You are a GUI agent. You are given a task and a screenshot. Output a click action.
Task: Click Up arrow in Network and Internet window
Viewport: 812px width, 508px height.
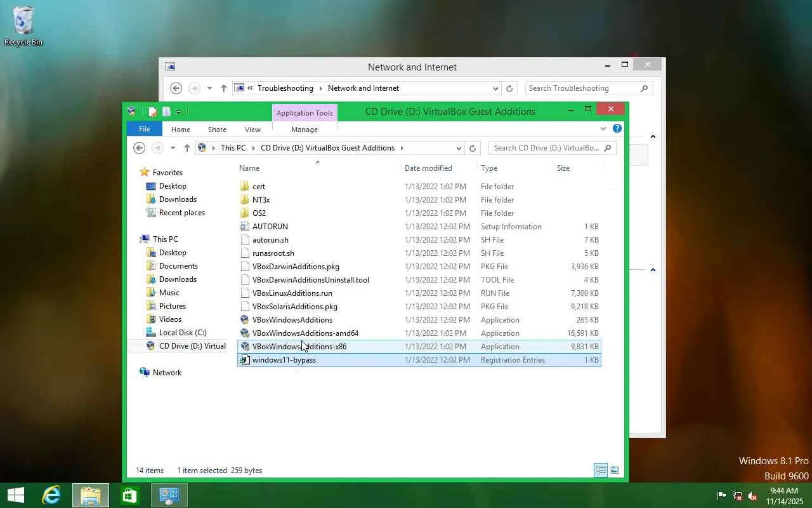(223, 88)
